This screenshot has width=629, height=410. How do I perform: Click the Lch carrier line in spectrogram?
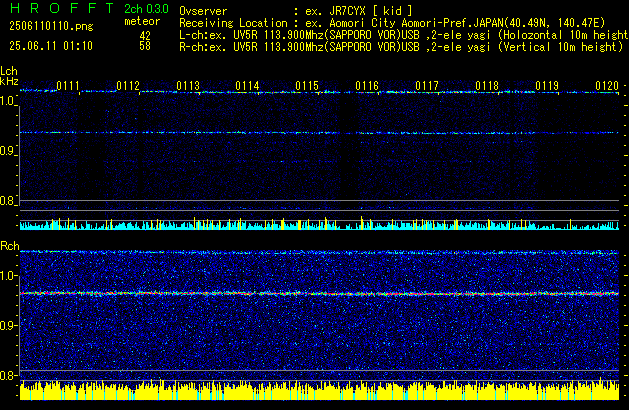[319, 133]
